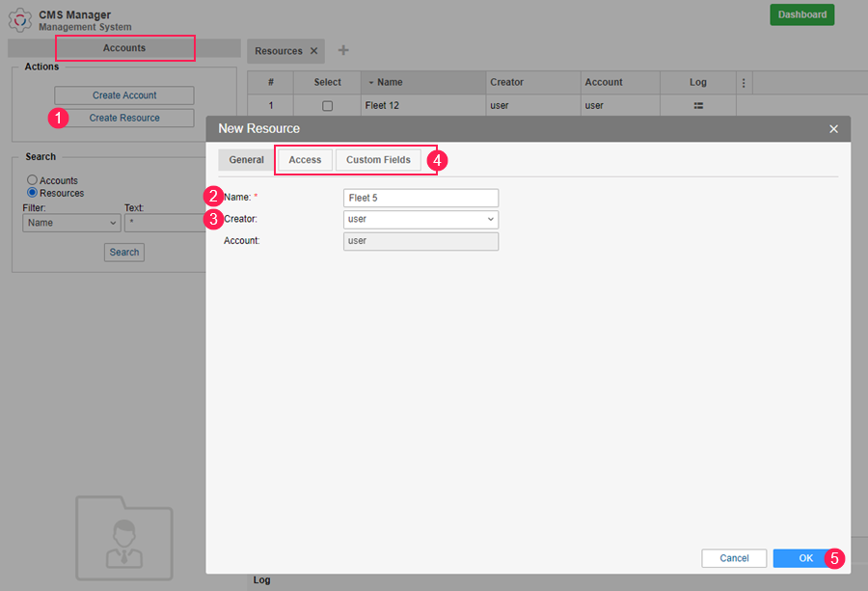Select the General tab
Image resolution: width=868 pixels, height=591 pixels.
[246, 160]
